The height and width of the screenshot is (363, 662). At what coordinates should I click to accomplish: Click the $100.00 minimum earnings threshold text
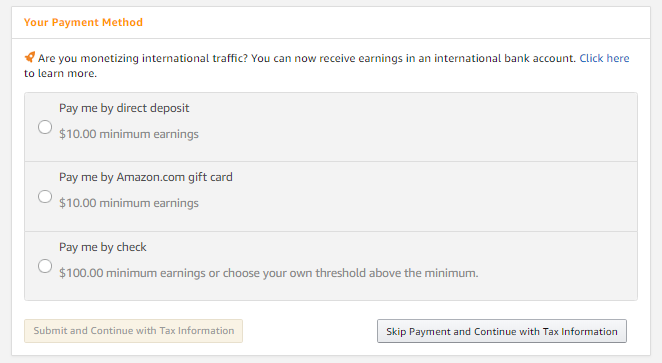pyautogui.click(x=269, y=273)
